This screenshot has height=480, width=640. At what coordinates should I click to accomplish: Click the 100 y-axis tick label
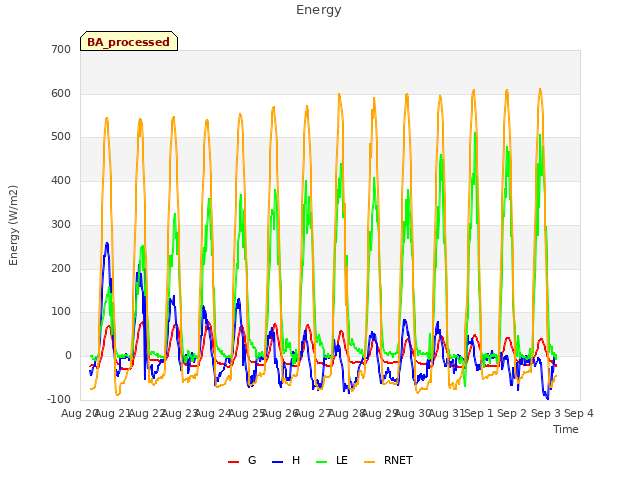[x=61, y=312]
